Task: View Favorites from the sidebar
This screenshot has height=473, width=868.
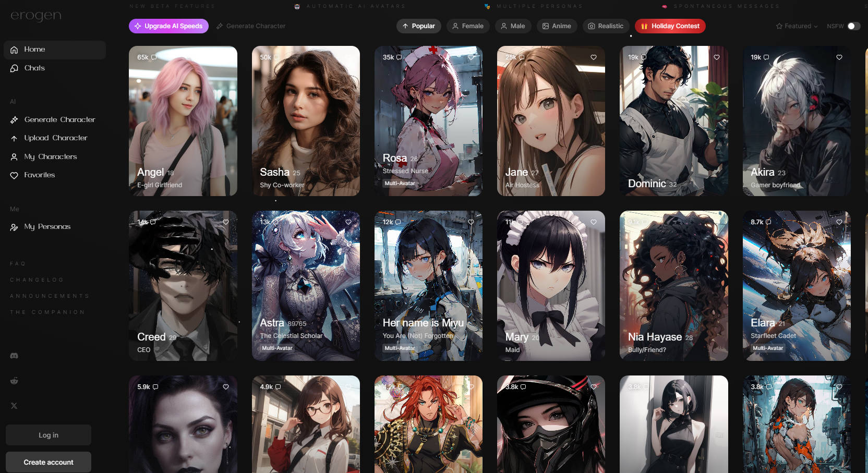Action: pos(39,175)
